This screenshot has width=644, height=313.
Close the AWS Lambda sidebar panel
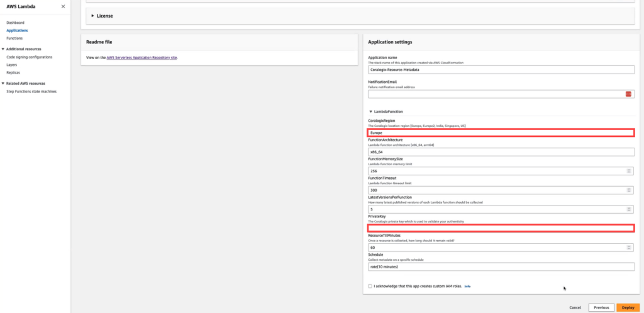[x=63, y=6]
